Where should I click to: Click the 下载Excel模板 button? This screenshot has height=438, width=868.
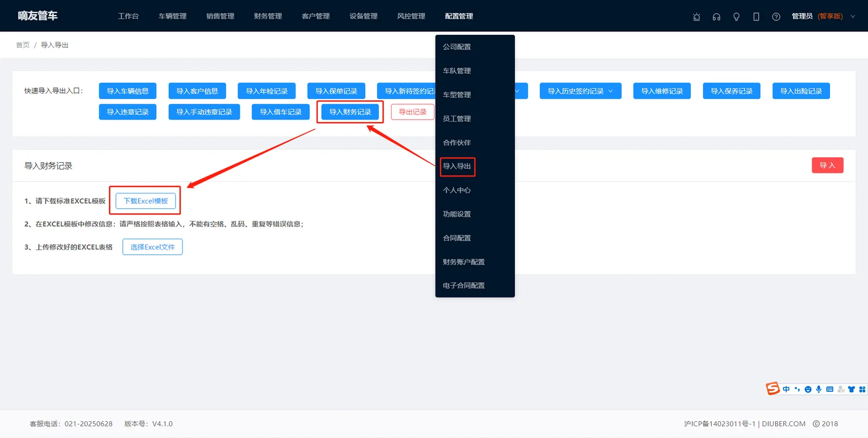(146, 201)
